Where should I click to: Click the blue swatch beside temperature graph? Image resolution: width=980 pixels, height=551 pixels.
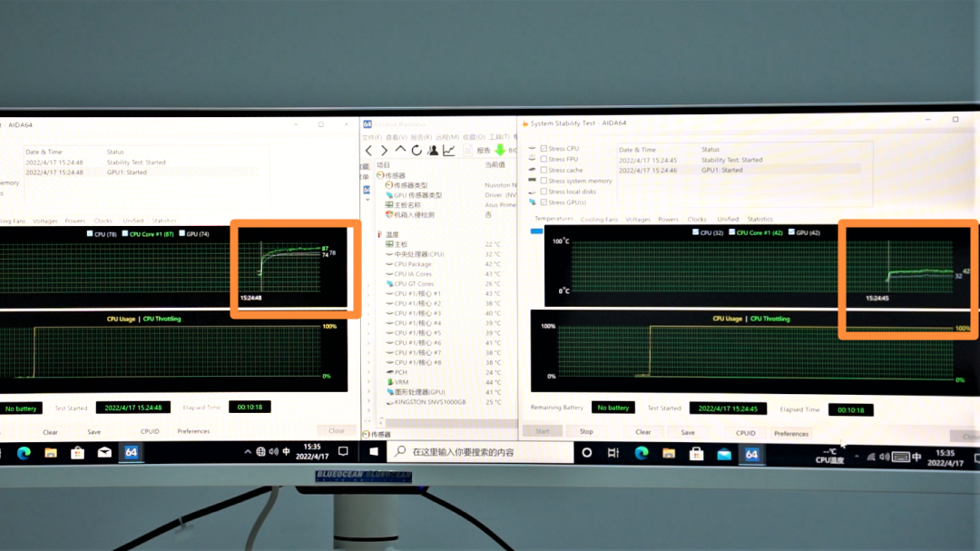point(536,231)
